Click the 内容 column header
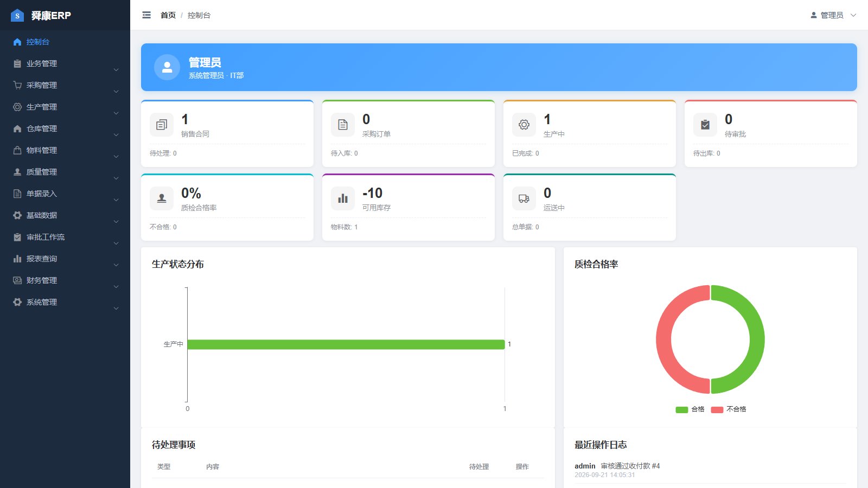868x488 pixels. 213,466
